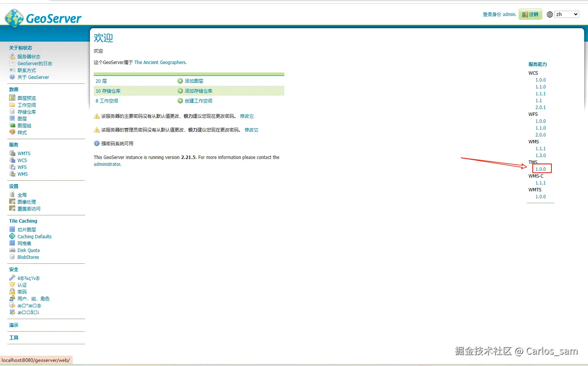
Task: Open 10 stores link
Action: pos(108,91)
